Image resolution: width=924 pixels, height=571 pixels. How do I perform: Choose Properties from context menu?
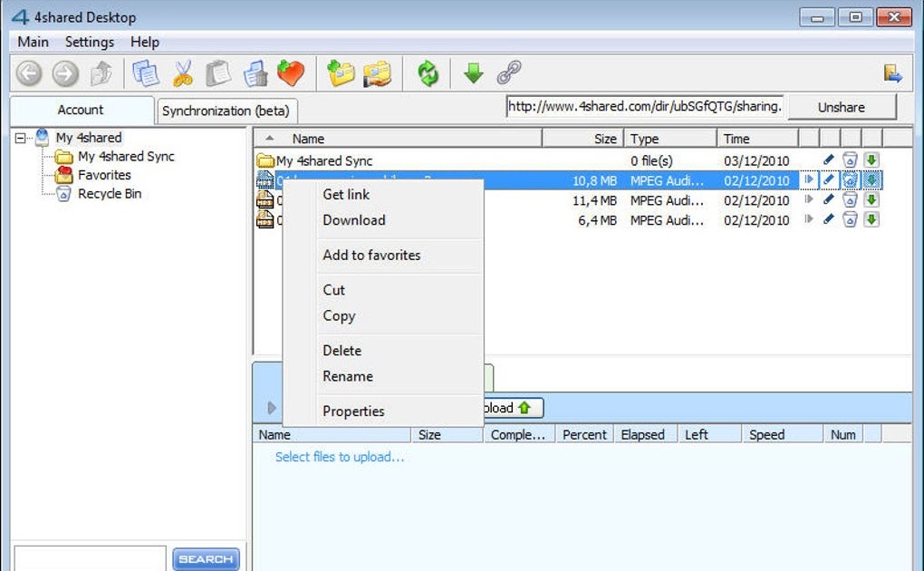pyautogui.click(x=353, y=411)
